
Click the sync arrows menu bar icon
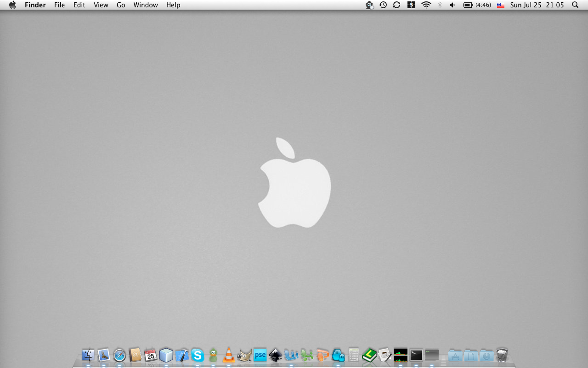(397, 5)
